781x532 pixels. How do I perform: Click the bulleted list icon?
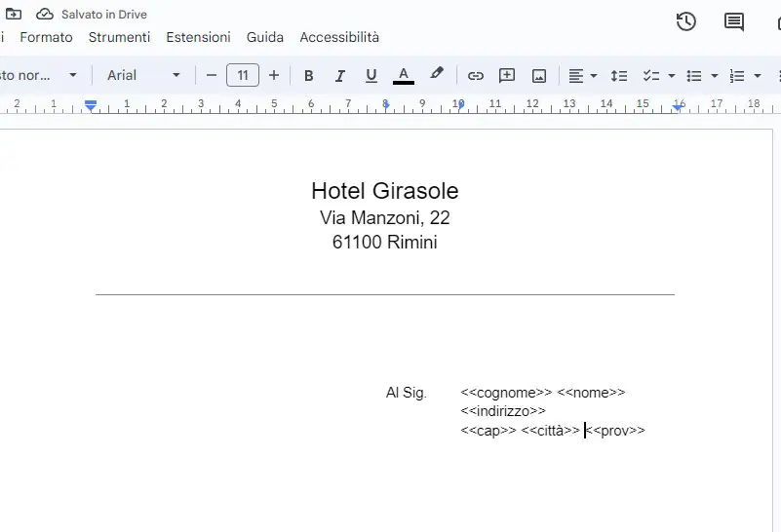click(694, 76)
